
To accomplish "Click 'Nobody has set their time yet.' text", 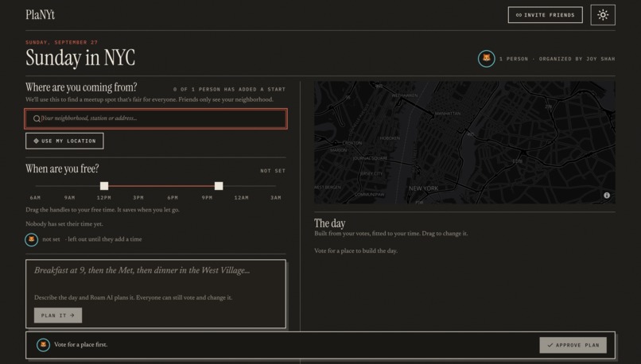I will 64,224.
